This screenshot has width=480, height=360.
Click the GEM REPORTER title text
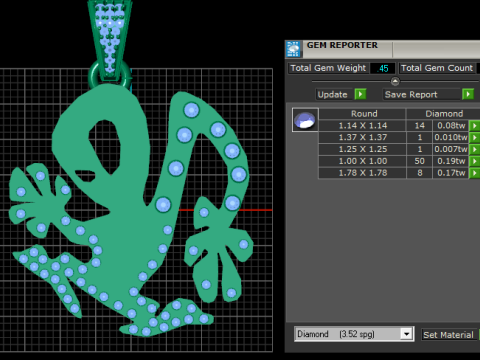point(342,45)
